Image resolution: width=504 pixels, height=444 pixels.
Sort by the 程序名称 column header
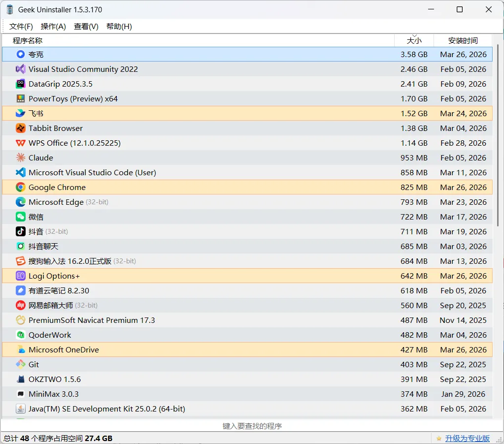198,40
